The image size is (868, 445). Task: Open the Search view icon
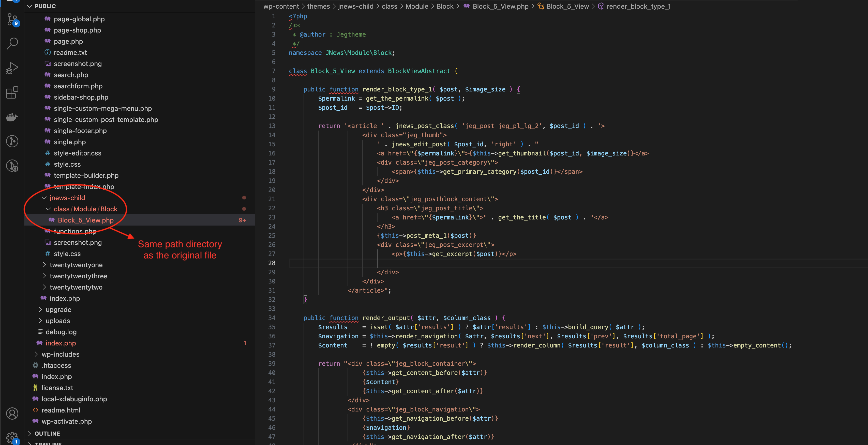12,43
